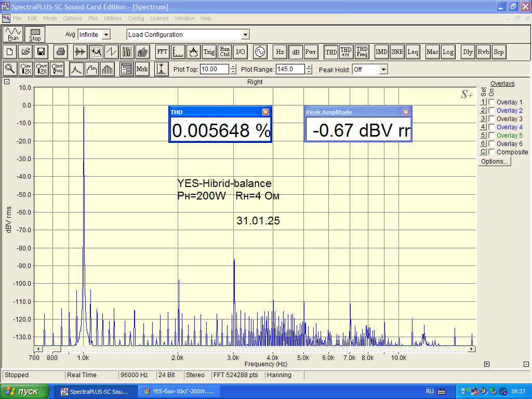This screenshot has width=532, height=399.
Task: Expand the Load Configuration dropdown
Action: 245,35
